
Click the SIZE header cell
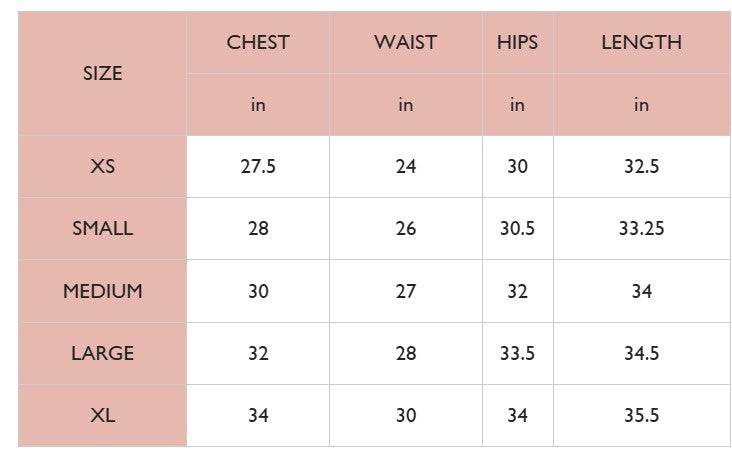coord(102,73)
